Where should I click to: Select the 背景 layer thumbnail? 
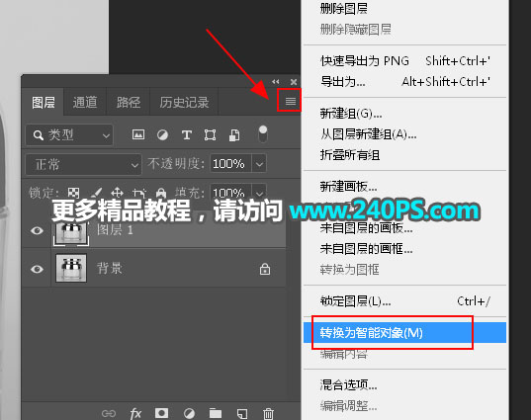point(71,268)
